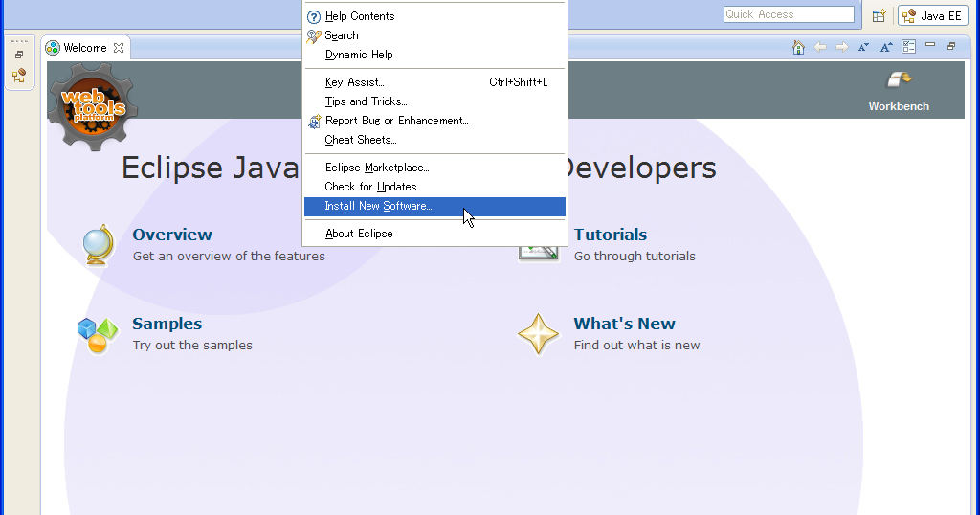The image size is (980, 515).
Task: Click the Workbench link text
Action: (899, 106)
